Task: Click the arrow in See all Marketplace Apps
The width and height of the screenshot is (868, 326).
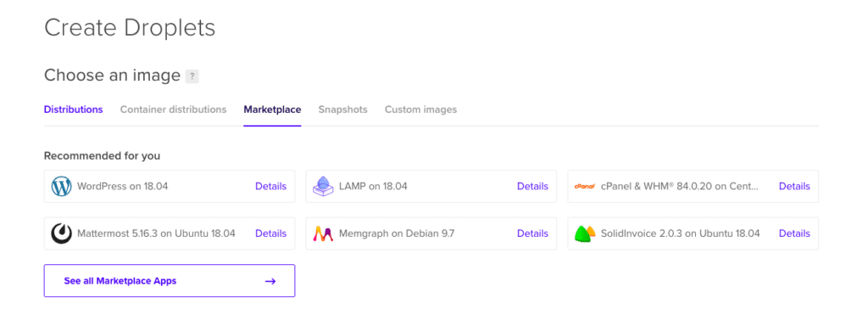Action: click(x=270, y=281)
